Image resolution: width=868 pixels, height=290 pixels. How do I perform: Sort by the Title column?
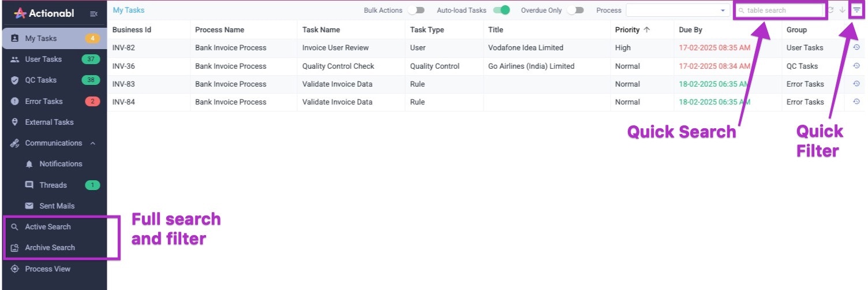[496, 29]
